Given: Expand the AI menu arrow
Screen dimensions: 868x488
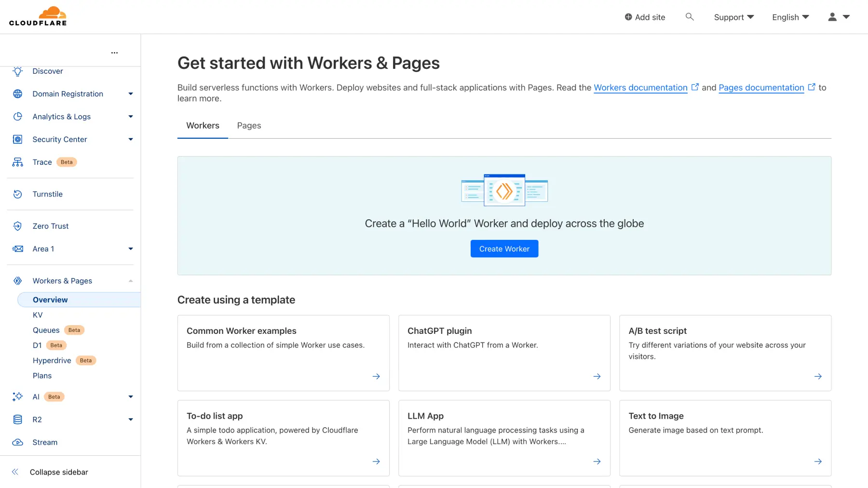Looking at the screenshot, I should pos(131,396).
